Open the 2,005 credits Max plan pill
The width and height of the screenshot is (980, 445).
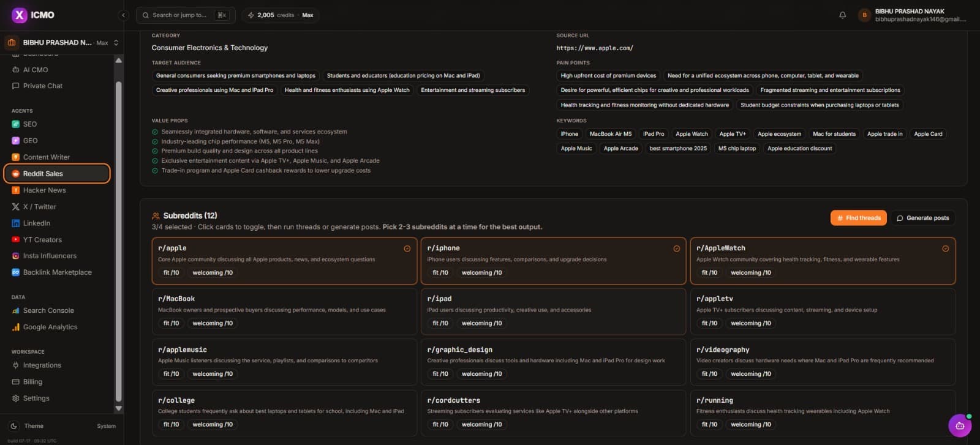281,15
